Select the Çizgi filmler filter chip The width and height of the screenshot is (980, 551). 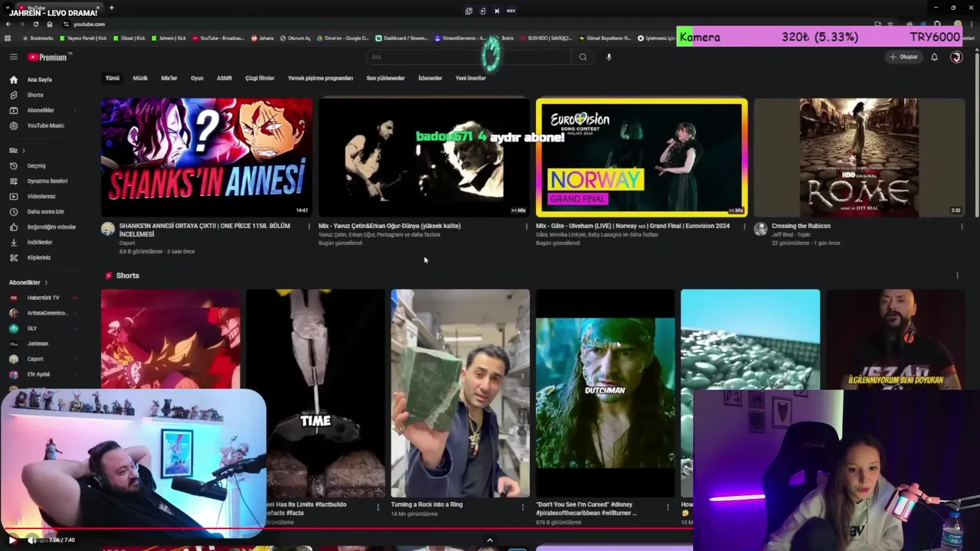pyautogui.click(x=260, y=78)
